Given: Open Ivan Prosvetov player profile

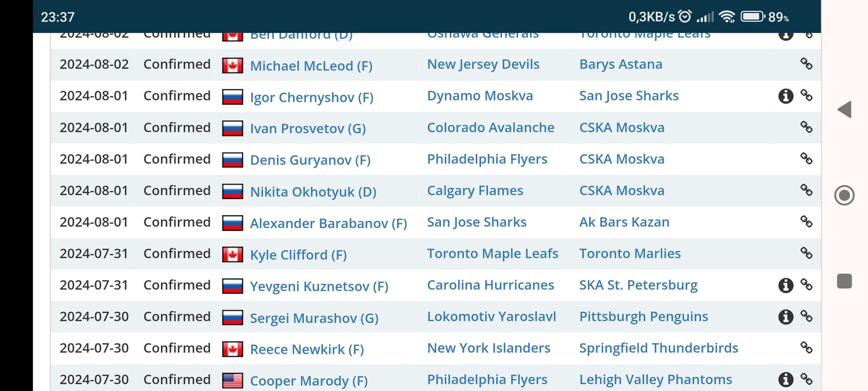Looking at the screenshot, I should (x=308, y=129).
